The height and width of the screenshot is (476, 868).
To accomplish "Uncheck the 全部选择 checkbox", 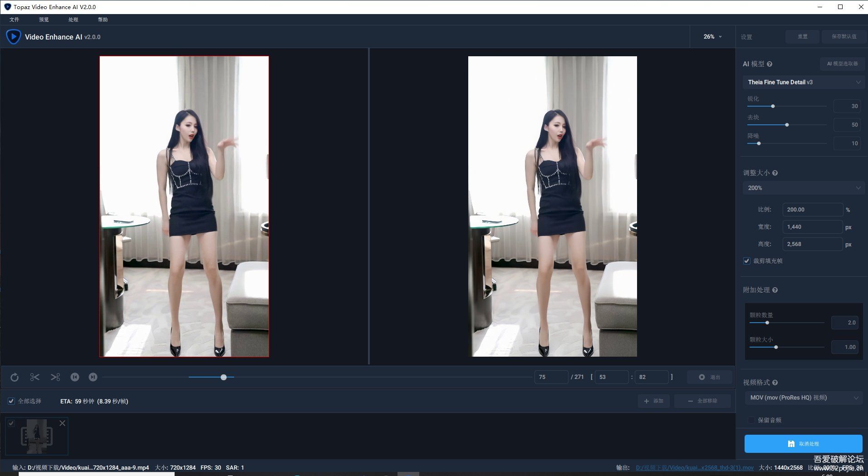I will [x=11, y=401].
